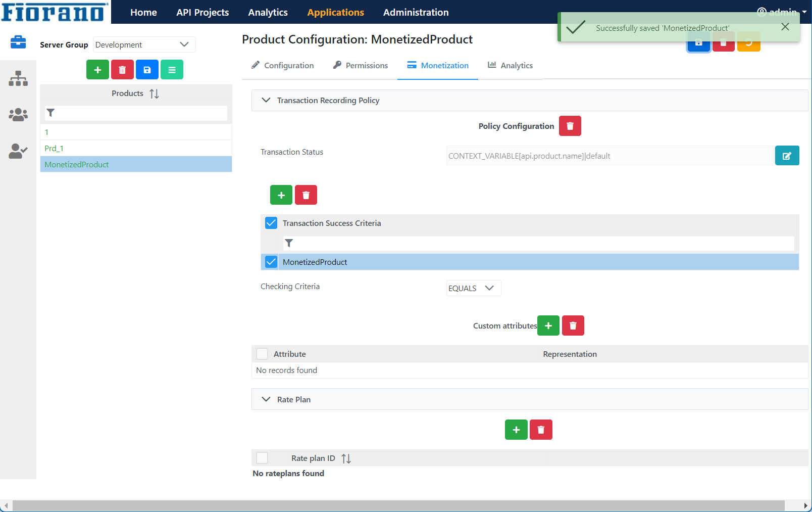This screenshot has height=512, width=812.
Task: Add a new product with green plus
Action: click(97, 70)
